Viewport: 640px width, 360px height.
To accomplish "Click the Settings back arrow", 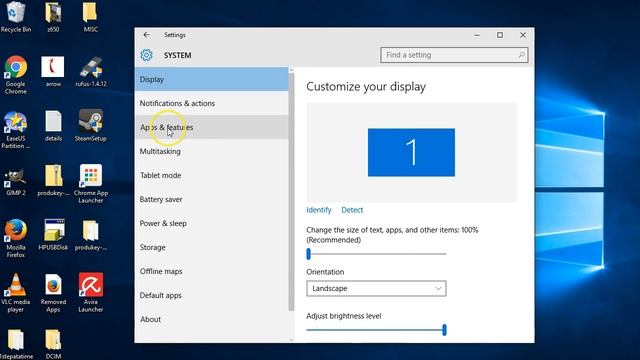I will (146, 35).
